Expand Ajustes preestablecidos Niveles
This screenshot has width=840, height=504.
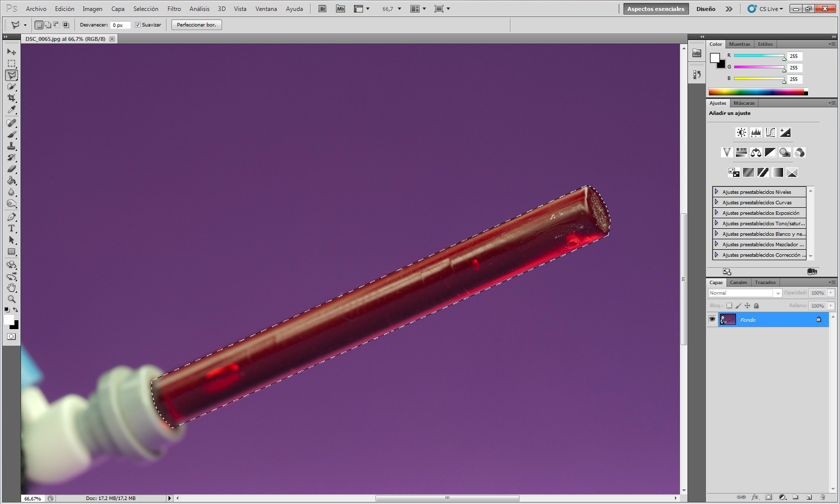click(x=716, y=192)
